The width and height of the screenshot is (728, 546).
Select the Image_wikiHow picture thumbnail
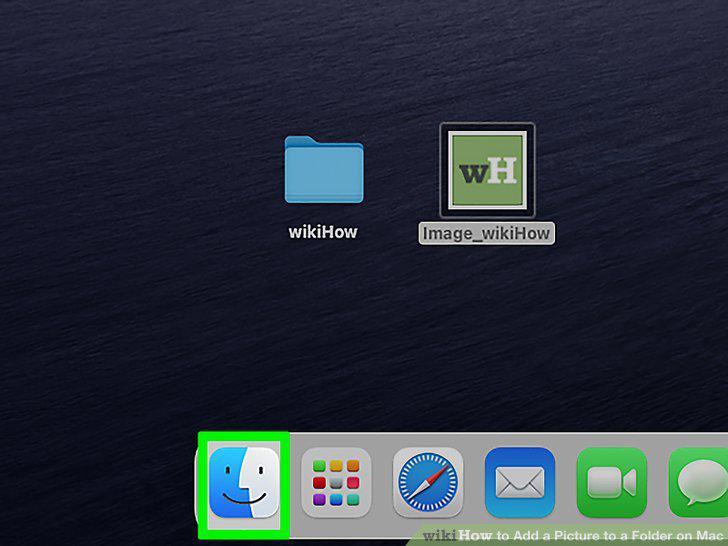pyautogui.click(x=487, y=170)
